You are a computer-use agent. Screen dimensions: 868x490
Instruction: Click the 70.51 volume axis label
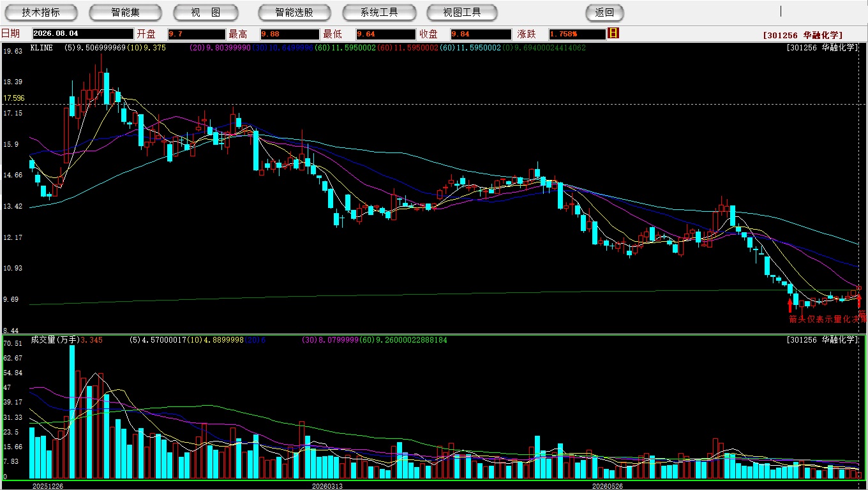click(13, 343)
